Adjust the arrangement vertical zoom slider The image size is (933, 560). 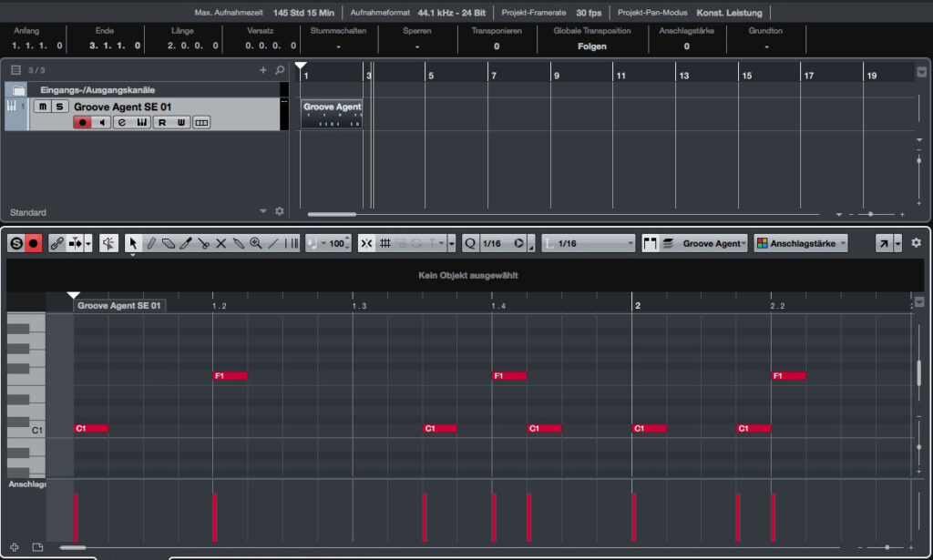point(919,160)
